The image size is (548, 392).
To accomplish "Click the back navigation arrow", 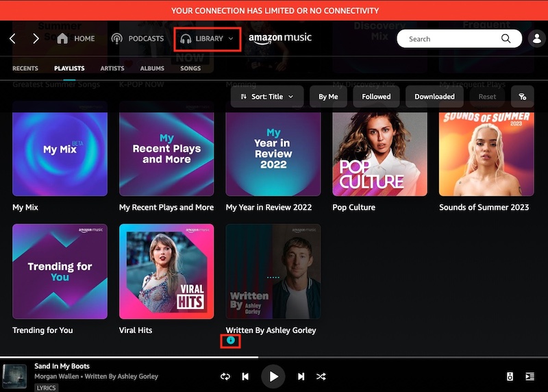I will coord(12,39).
